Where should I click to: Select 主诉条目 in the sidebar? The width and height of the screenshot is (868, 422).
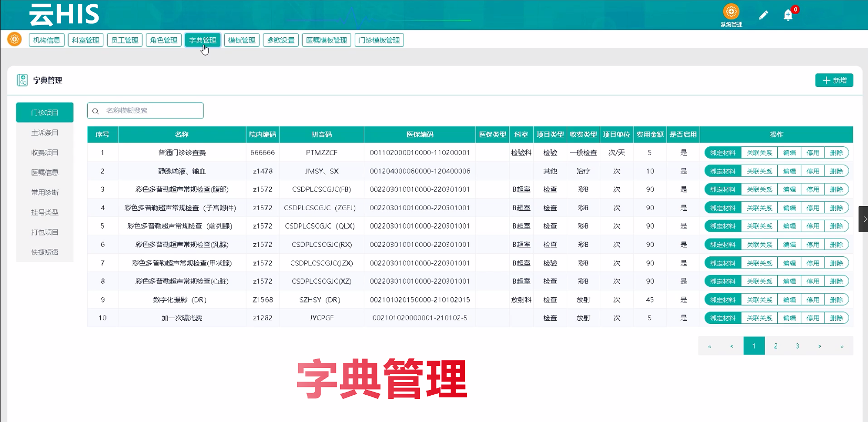[45, 133]
